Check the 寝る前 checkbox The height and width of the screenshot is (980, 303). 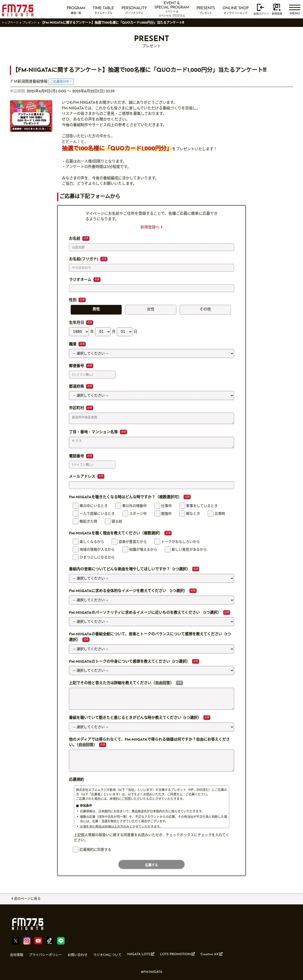(x=108, y=522)
